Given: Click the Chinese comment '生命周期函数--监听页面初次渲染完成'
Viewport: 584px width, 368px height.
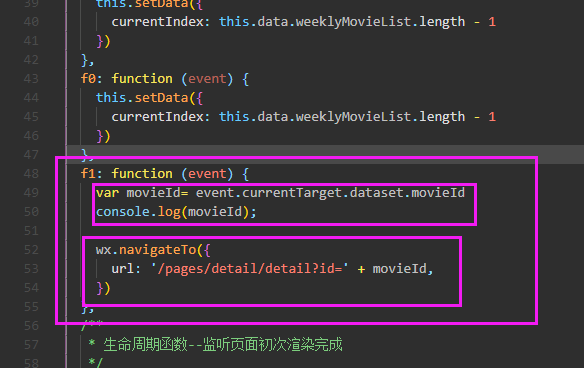Looking at the screenshot, I should pyautogui.click(x=223, y=345).
